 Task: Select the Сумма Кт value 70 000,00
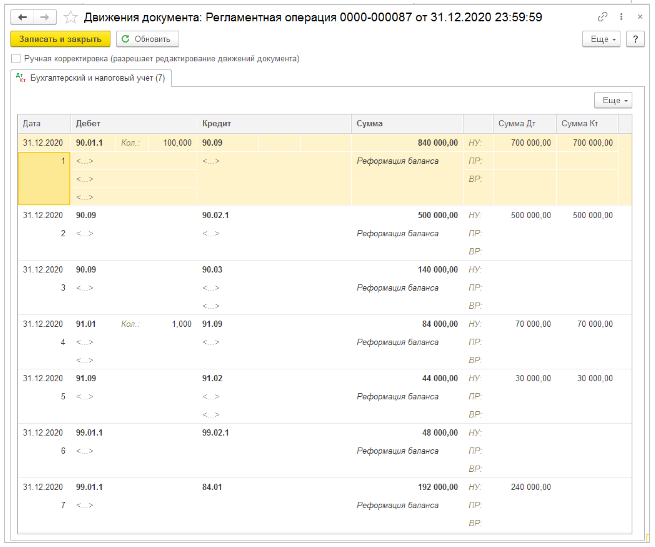(x=595, y=324)
